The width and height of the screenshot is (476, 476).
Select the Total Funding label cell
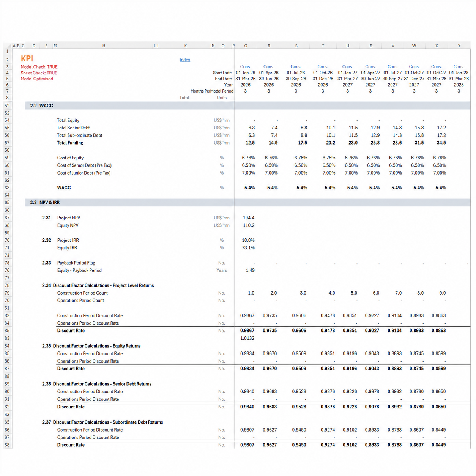click(70, 143)
